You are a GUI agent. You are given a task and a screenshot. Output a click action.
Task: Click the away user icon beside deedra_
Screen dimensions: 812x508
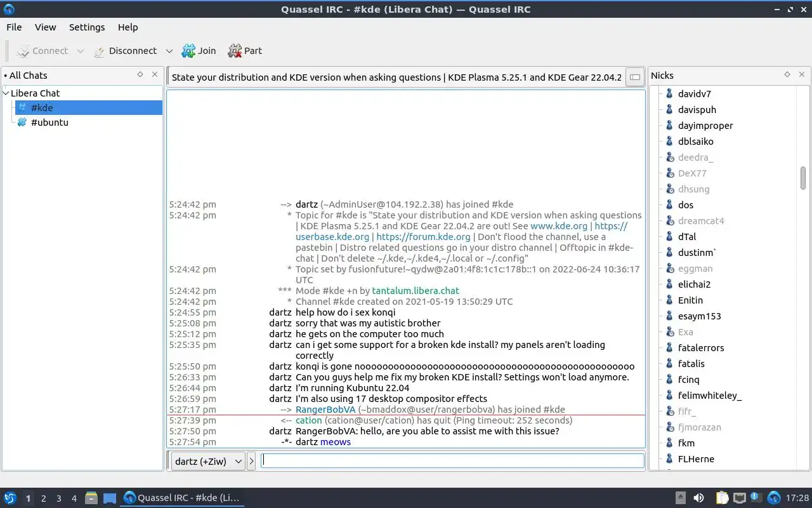coord(669,157)
